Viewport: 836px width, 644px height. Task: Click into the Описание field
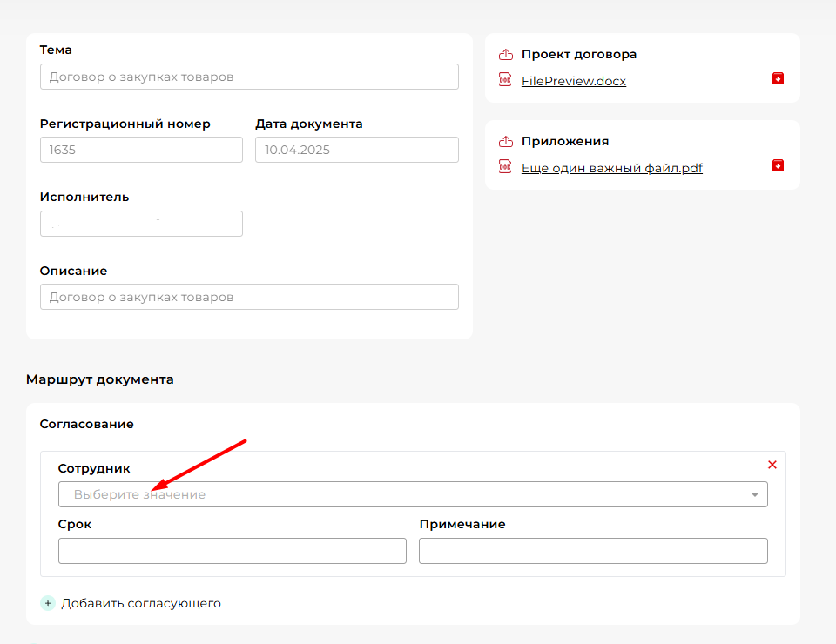[249, 297]
